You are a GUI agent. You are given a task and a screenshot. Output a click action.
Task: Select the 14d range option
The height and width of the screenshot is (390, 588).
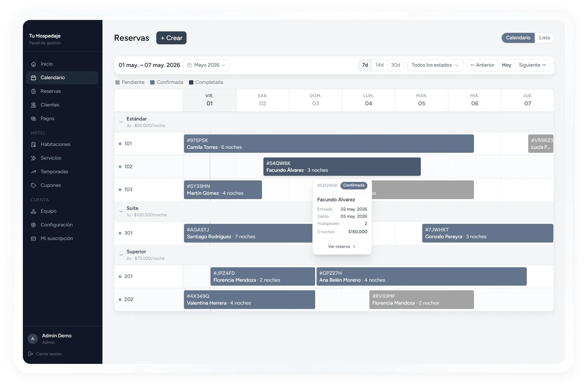[x=379, y=65]
